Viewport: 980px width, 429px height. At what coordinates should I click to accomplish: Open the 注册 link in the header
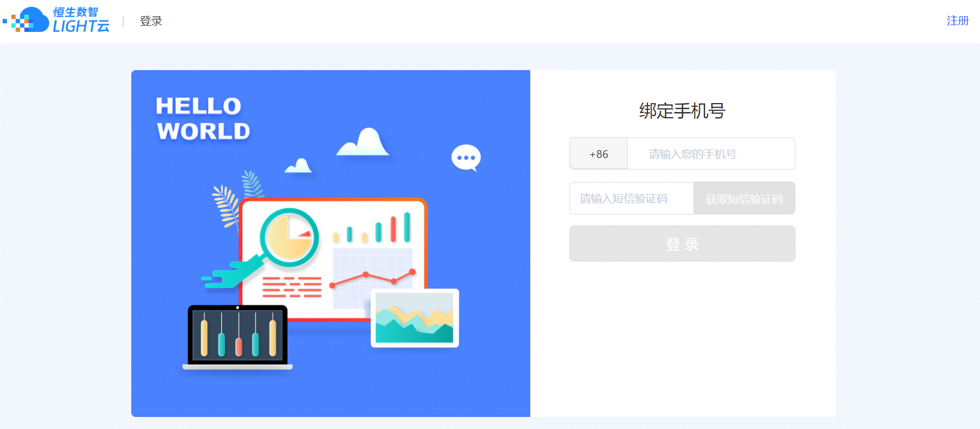(958, 20)
